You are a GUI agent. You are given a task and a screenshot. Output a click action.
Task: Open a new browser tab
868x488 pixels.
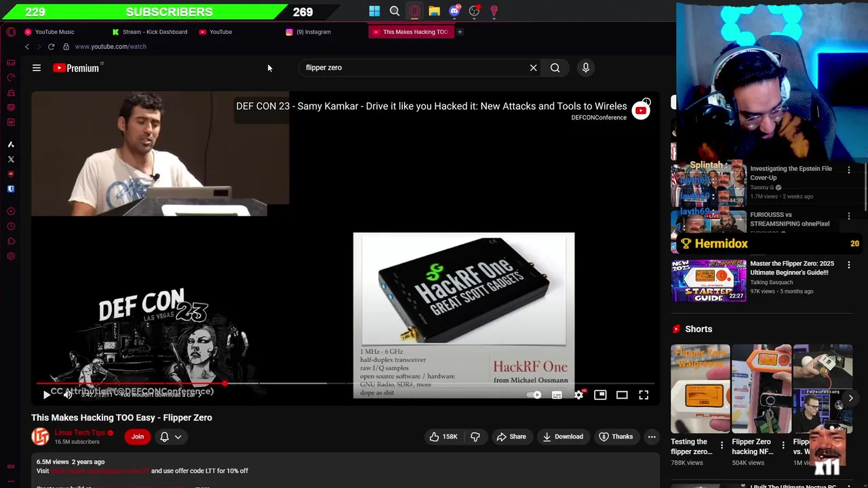point(460,32)
